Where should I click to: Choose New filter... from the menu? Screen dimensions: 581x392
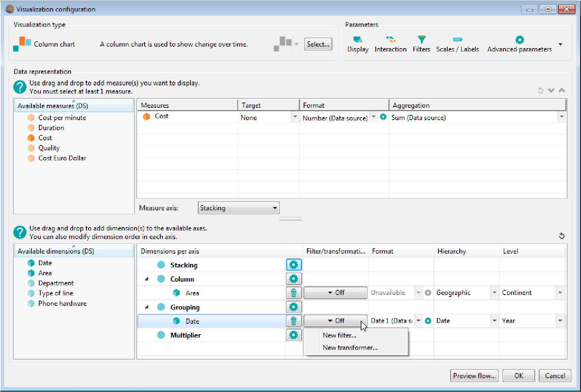coord(339,335)
